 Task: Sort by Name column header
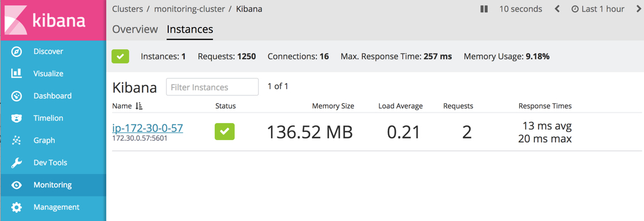coord(122,106)
